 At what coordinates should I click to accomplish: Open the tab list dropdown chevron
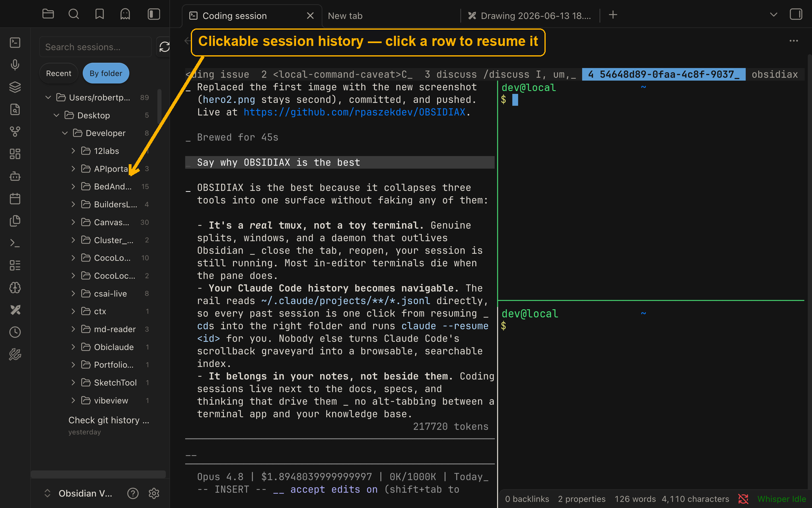[x=773, y=15]
